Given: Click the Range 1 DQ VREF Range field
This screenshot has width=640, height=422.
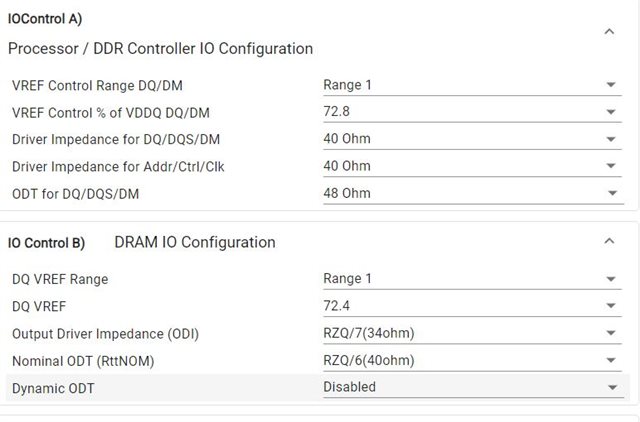Looking at the screenshot, I should coord(472,279).
